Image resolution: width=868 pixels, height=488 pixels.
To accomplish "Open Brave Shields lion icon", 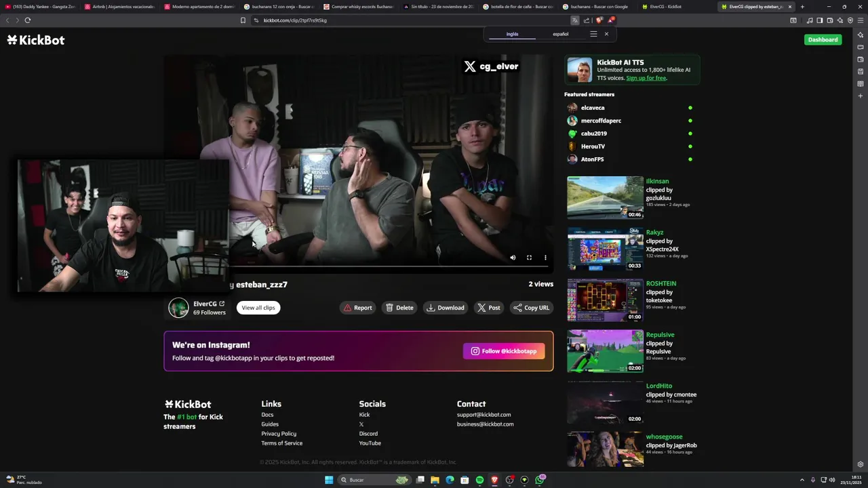I will coord(599,20).
